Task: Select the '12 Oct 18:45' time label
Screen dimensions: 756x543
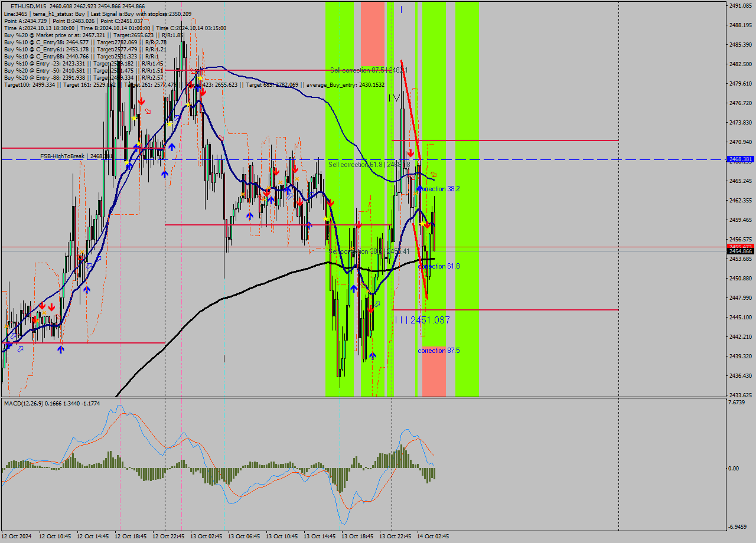Action: [131, 537]
